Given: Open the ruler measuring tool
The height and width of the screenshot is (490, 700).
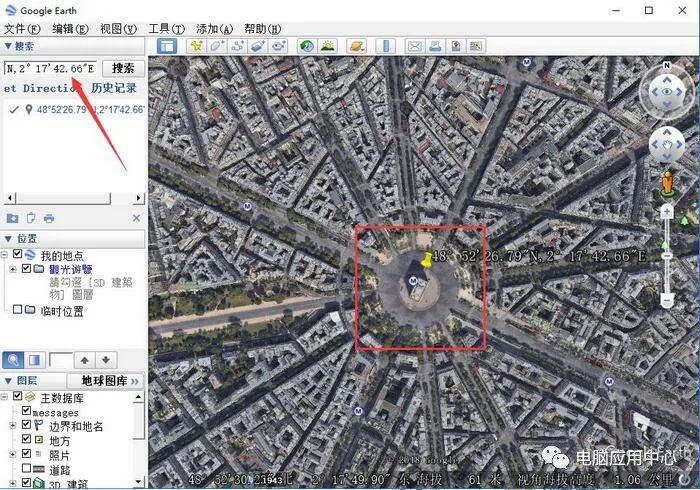Looking at the screenshot, I should click(386, 46).
